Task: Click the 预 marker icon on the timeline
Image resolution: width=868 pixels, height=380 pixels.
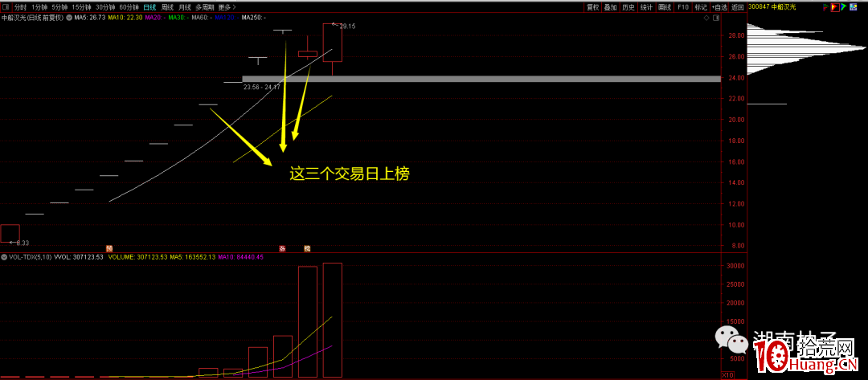Action: [x=109, y=248]
